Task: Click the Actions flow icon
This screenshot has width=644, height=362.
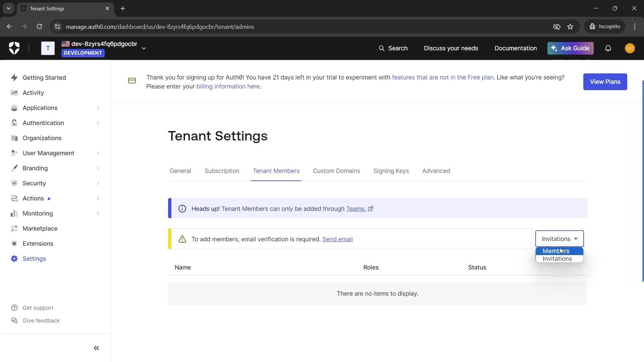Action: click(x=14, y=198)
